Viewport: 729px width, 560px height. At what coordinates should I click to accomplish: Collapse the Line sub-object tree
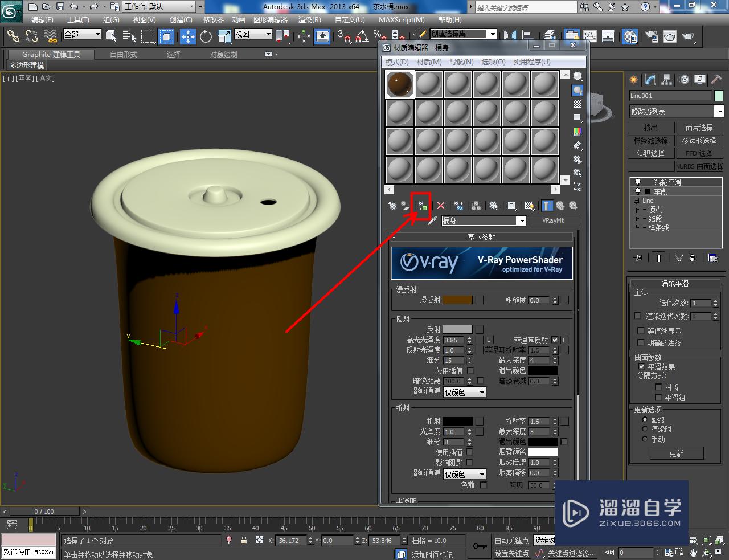click(636, 201)
